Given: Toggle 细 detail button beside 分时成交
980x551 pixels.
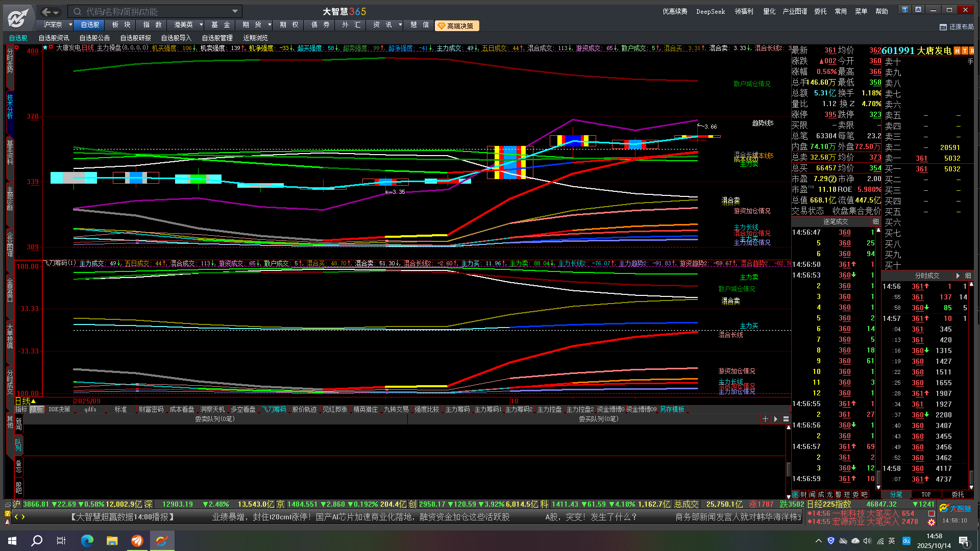Looking at the screenshot, I should point(968,275).
